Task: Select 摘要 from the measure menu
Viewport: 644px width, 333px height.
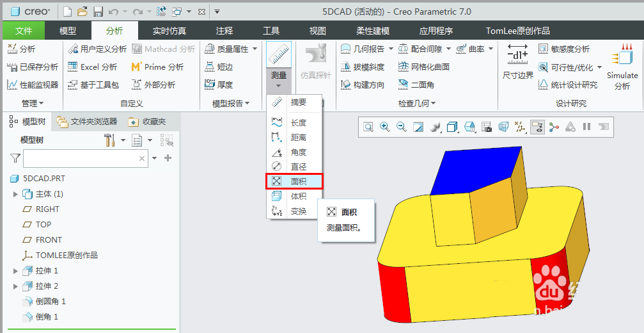Action: coord(294,102)
